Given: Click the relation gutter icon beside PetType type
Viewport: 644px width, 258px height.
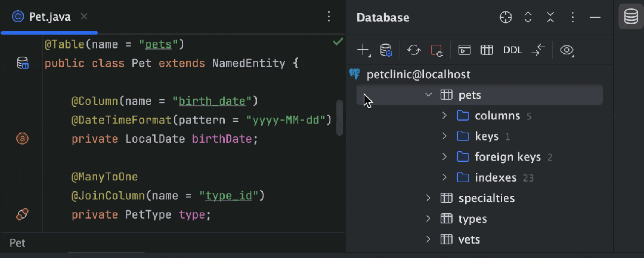Looking at the screenshot, I should [x=22, y=214].
